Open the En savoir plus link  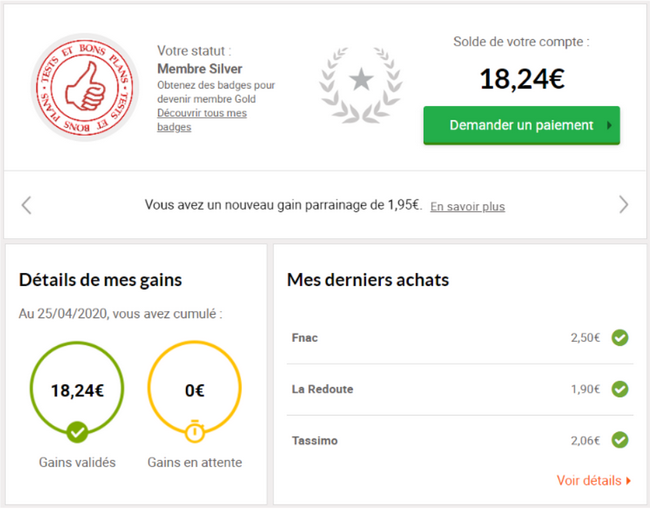click(x=467, y=206)
